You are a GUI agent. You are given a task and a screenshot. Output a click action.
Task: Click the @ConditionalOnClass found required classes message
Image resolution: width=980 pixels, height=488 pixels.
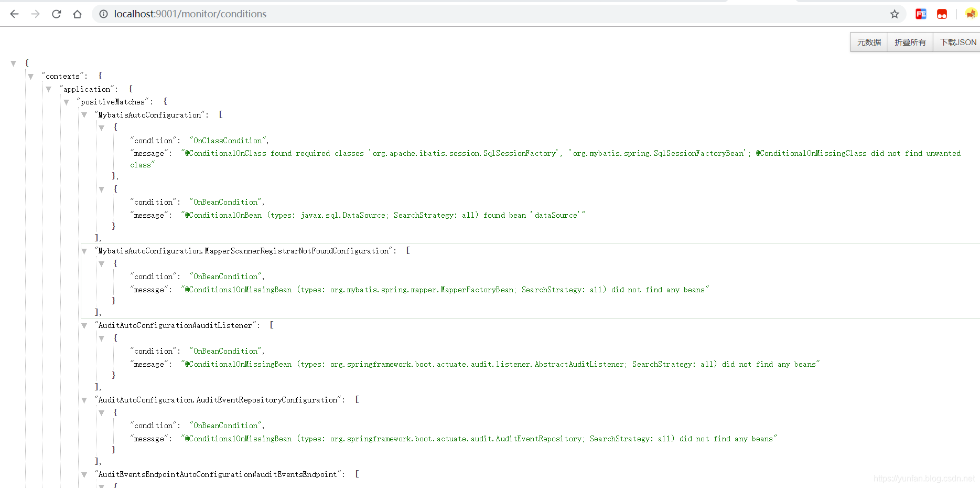click(x=545, y=159)
